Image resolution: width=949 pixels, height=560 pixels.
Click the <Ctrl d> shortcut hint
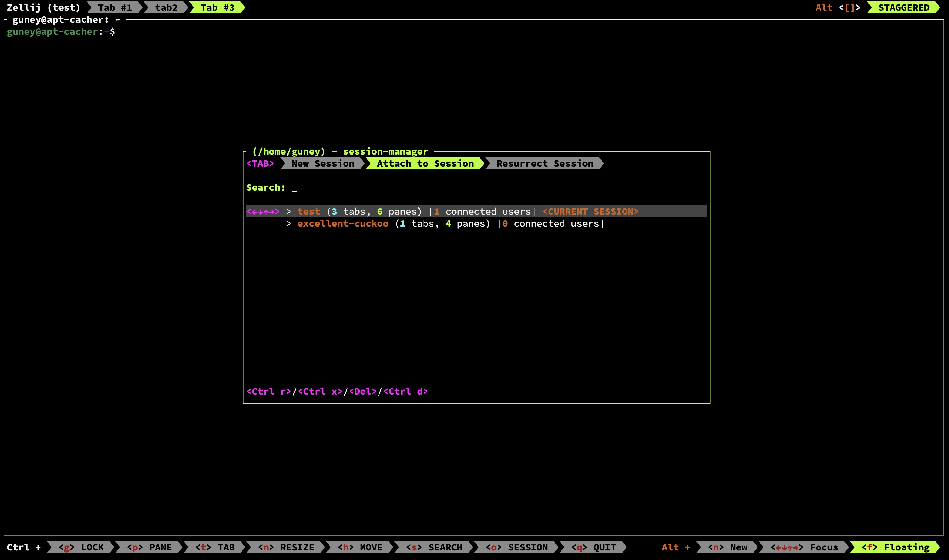pos(406,391)
